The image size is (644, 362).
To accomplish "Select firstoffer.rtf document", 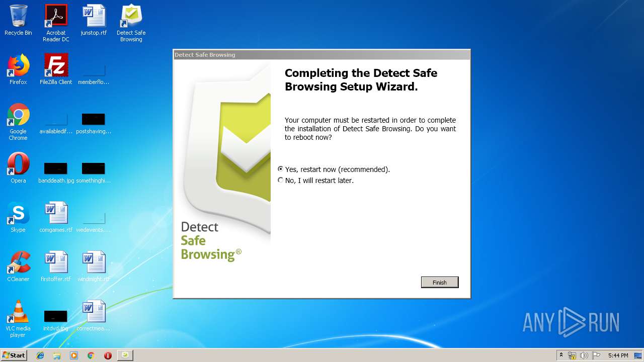I will click(x=56, y=266).
